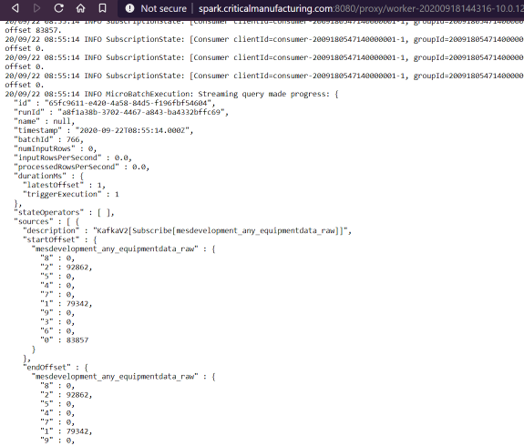The height and width of the screenshot is (446, 524).
Task: Click the MicroBatchExecution Streaming query made progress line
Action: (x=171, y=94)
